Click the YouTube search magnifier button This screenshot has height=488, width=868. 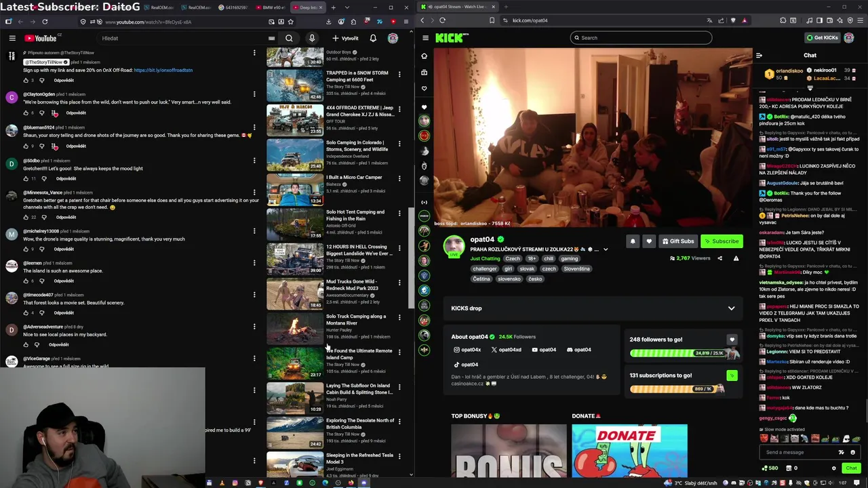point(289,39)
